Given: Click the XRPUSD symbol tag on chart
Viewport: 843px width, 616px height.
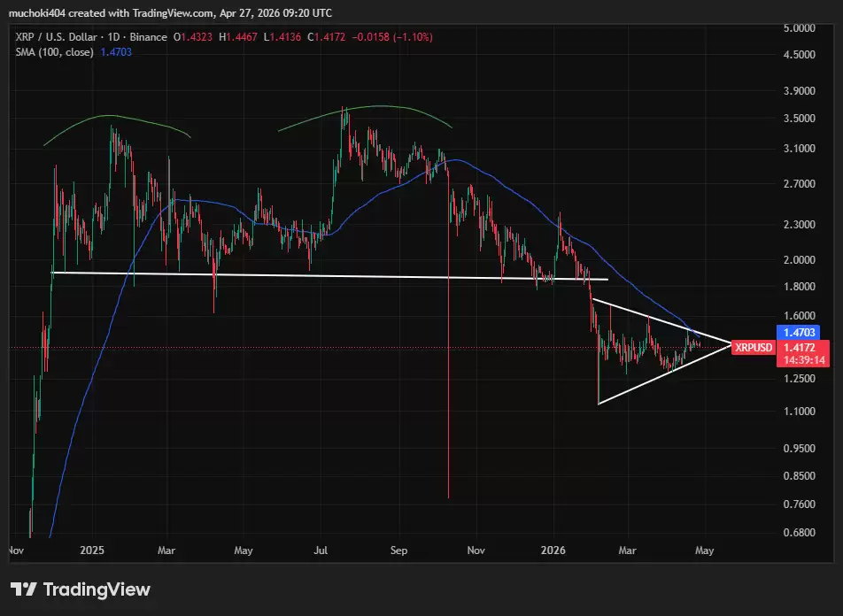Looking at the screenshot, I should pos(752,348).
